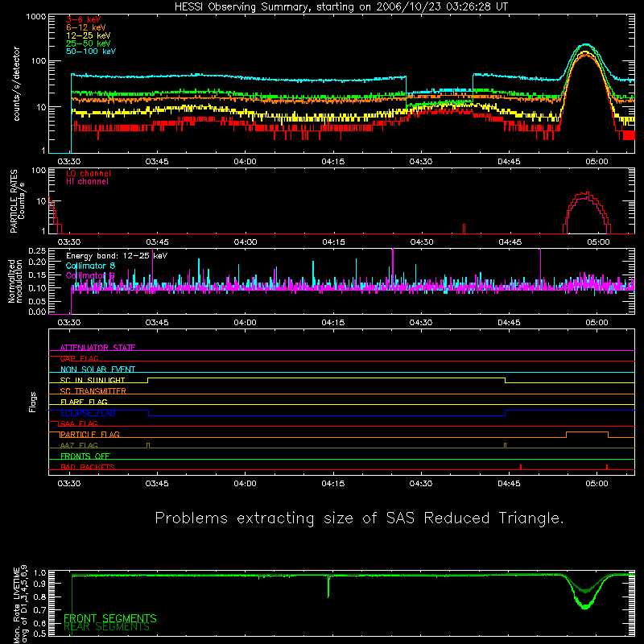The image size is (644, 644).
Task: Click the 'PARTICLE FLAG' label
Action: coord(90,434)
